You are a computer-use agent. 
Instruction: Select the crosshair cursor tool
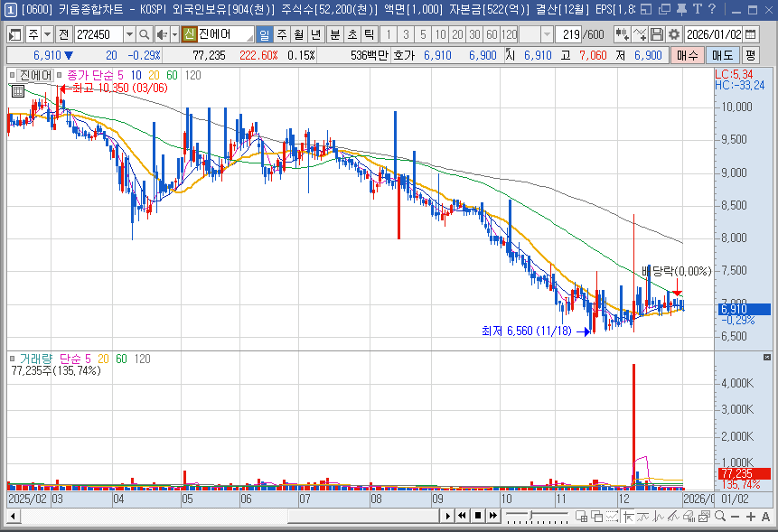(x=628, y=516)
